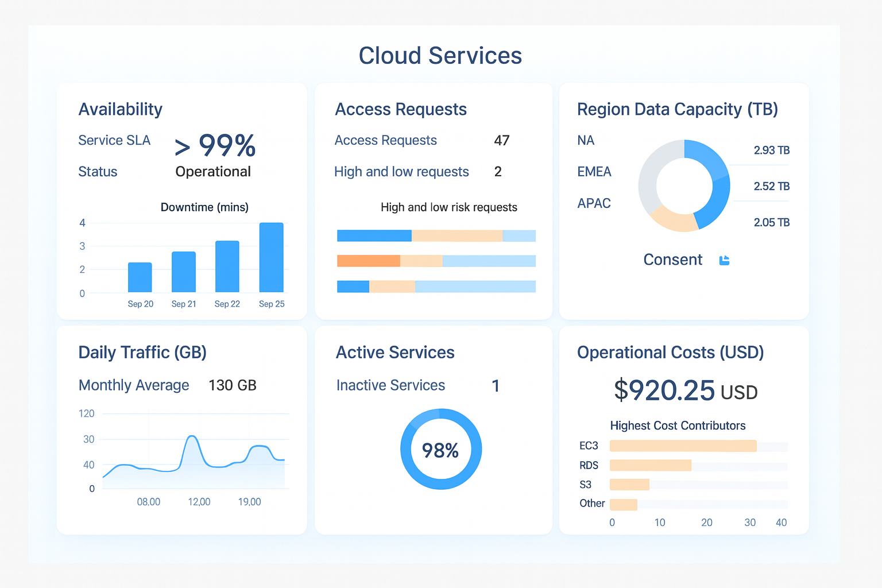Select the EMEA region label
This screenshot has width=882, height=588.
click(x=594, y=172)
